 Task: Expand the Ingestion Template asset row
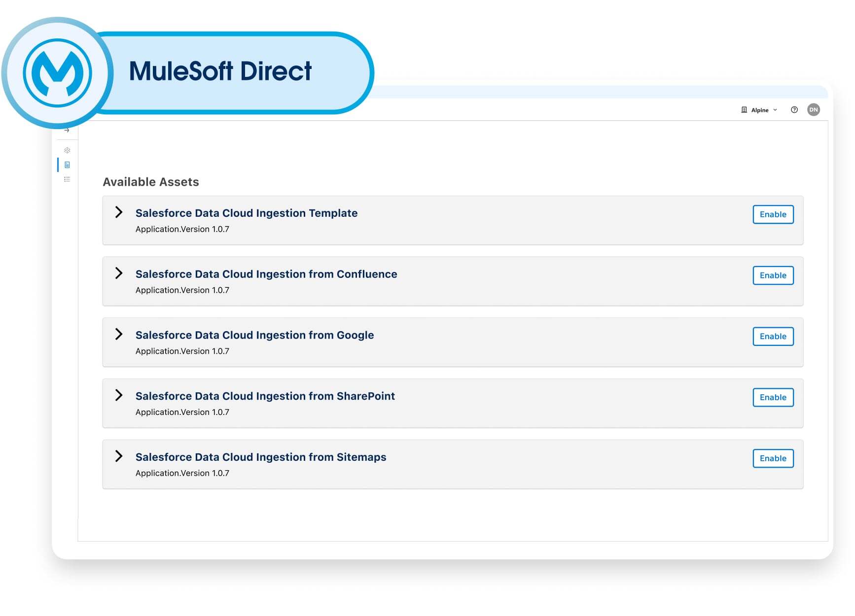click(x=119, y=212)
